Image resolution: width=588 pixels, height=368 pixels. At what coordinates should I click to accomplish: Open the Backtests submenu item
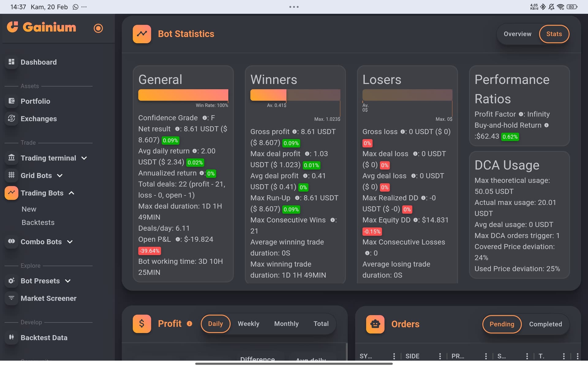(38, 222)
